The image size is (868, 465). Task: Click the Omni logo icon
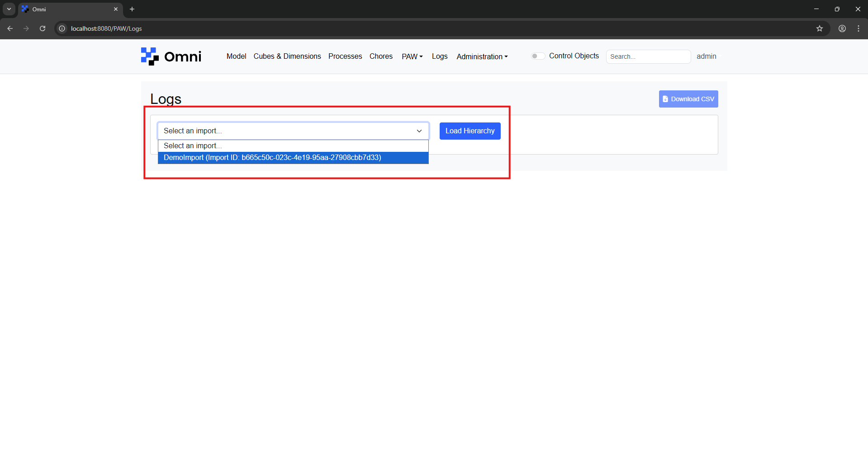(150, 56)
